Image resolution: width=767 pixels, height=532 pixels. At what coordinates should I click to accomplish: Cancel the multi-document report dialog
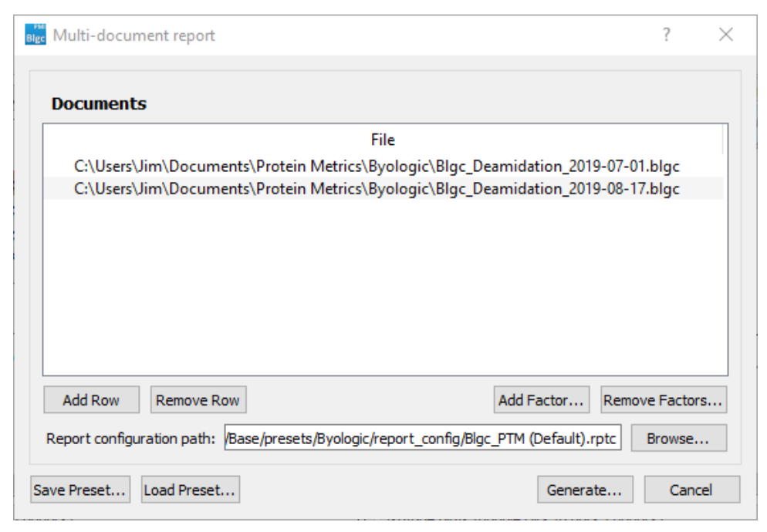(691, 490)
